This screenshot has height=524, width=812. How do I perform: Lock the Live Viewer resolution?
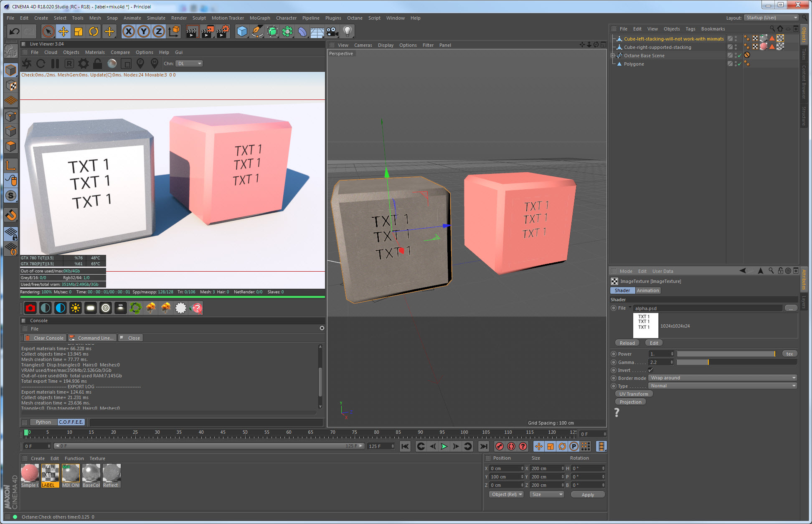[x=97, y=64]
